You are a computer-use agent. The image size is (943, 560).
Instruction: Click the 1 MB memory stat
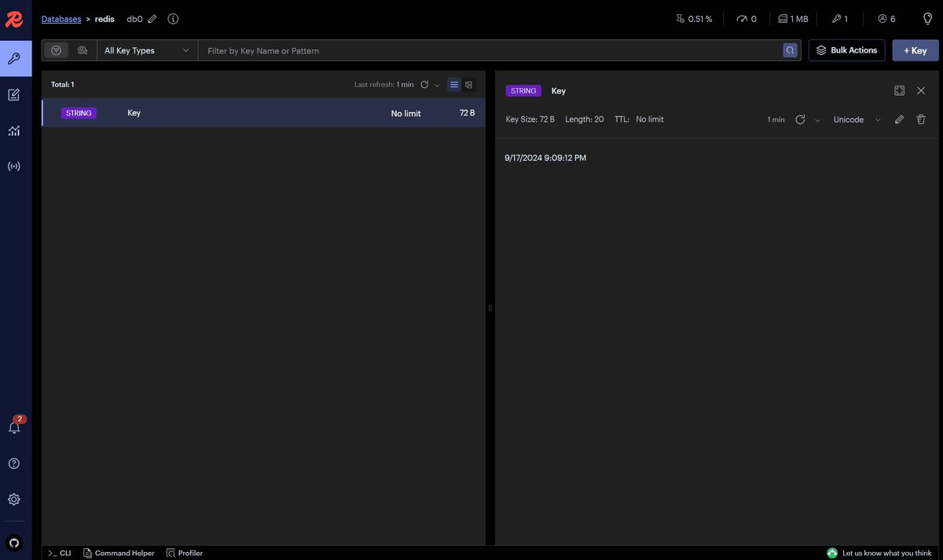click(793, 19)
